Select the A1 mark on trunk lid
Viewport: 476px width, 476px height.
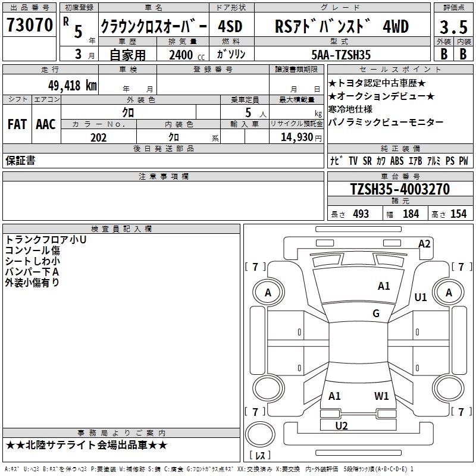click(334, 396)
